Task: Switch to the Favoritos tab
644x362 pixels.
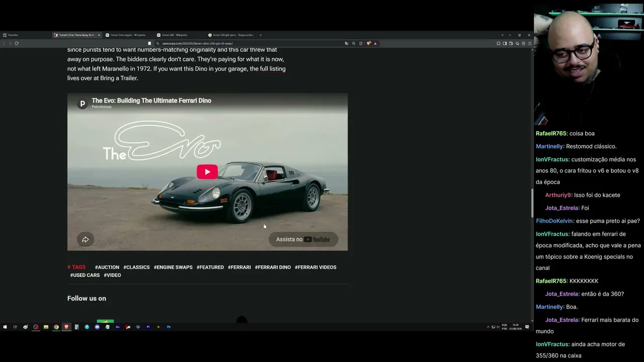Action: (25, 35)
